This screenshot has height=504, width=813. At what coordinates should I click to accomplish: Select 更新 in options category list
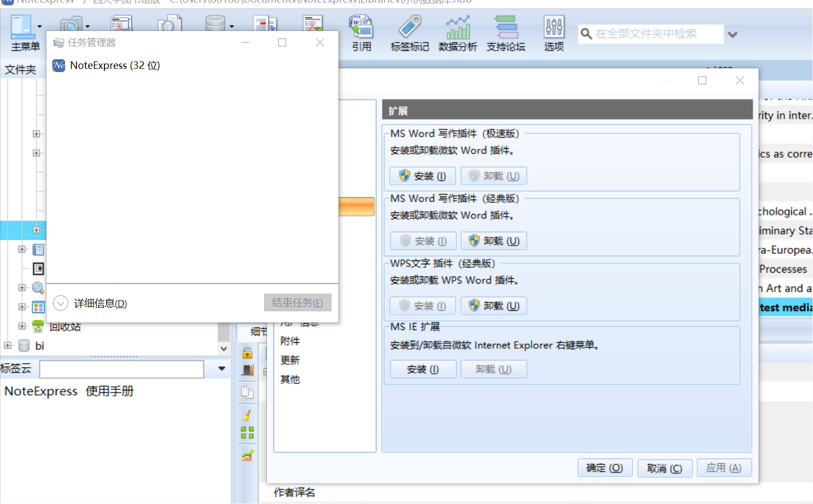[x=290, y=360]
